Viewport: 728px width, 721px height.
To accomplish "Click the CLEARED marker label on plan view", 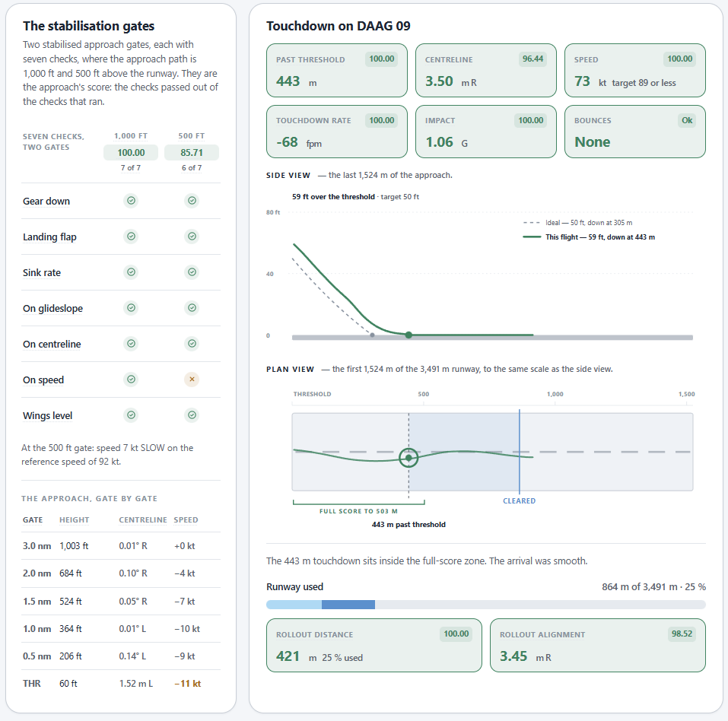I will coord(519,501).
